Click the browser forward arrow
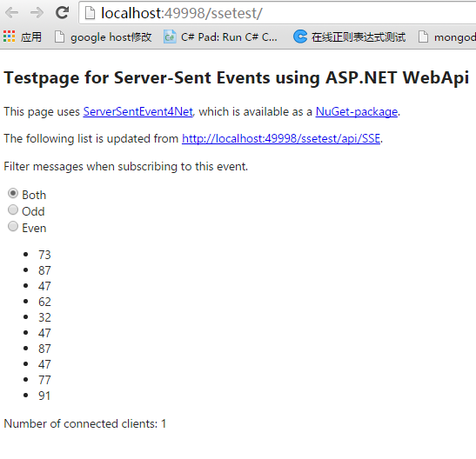This screenshot has width=476, height=459. 37,13
